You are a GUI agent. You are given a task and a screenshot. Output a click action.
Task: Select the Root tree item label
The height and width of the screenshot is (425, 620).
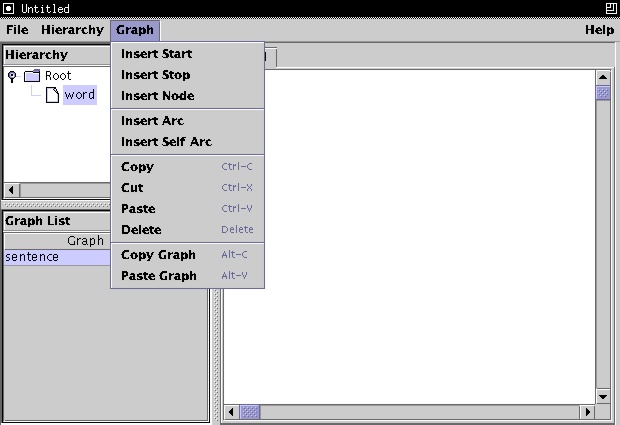pos(58,76)
